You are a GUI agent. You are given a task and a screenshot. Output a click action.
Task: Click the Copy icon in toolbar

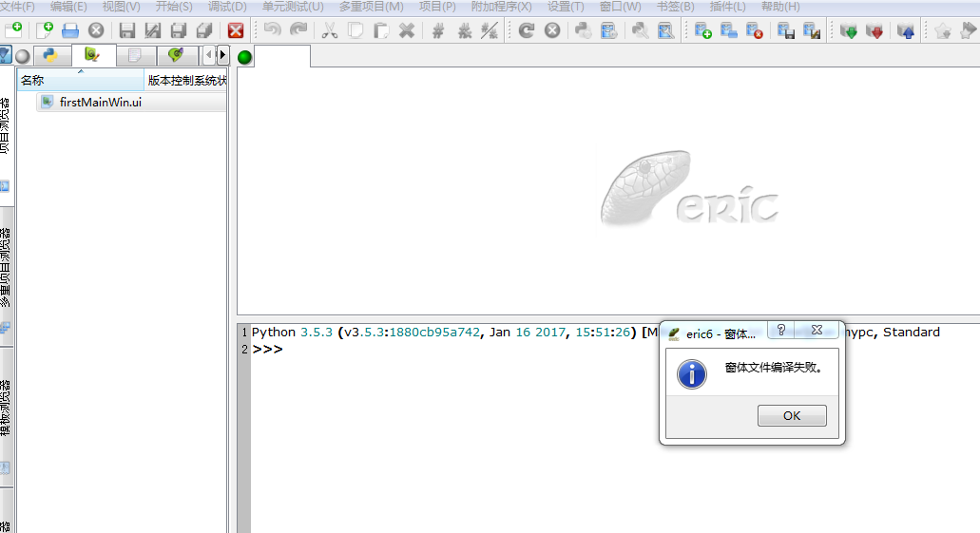tap(355, 30)
